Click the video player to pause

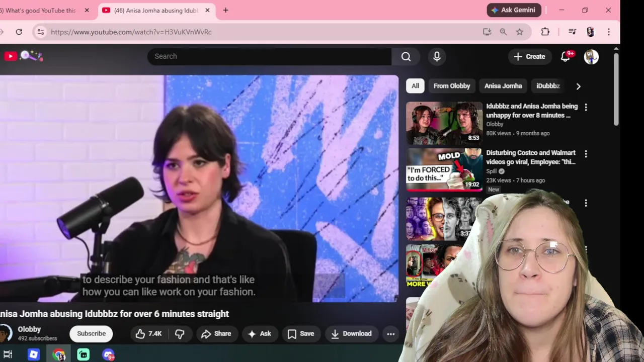199,189
